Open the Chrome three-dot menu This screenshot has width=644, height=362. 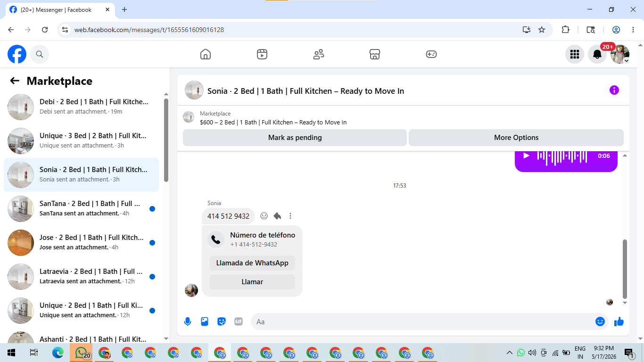(x=633, y=30)
